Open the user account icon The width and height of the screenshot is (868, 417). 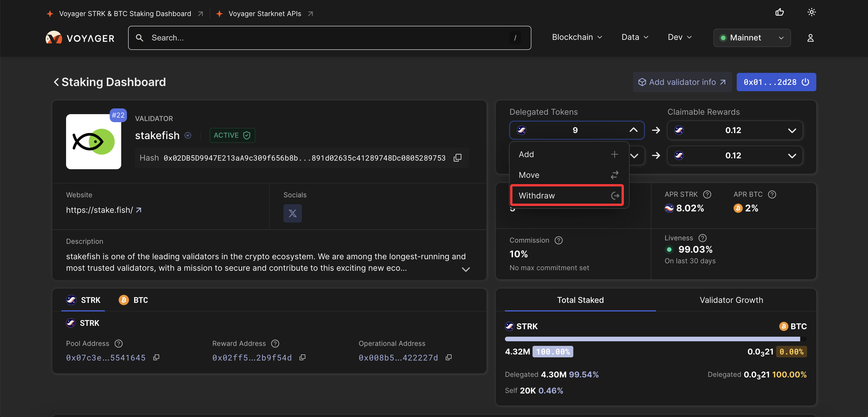point(810,38)
